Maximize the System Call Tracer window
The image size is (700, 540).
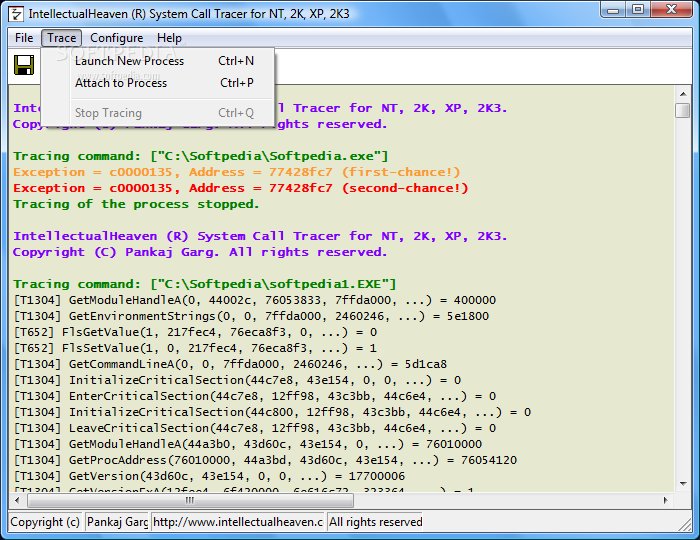(x=638, y=10)
